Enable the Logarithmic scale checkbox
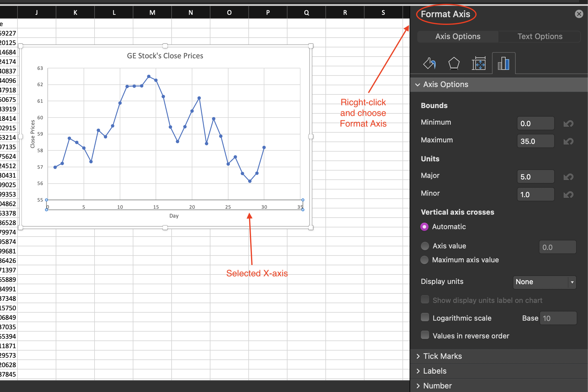The width and height of the screenshot is (588, 392). click(425, 317)
